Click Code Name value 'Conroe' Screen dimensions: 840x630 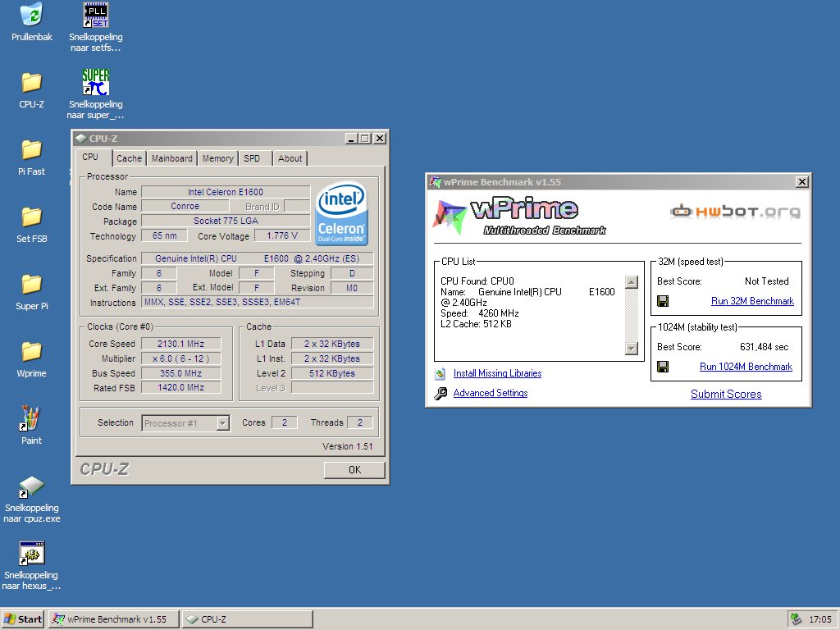point(185,206)
